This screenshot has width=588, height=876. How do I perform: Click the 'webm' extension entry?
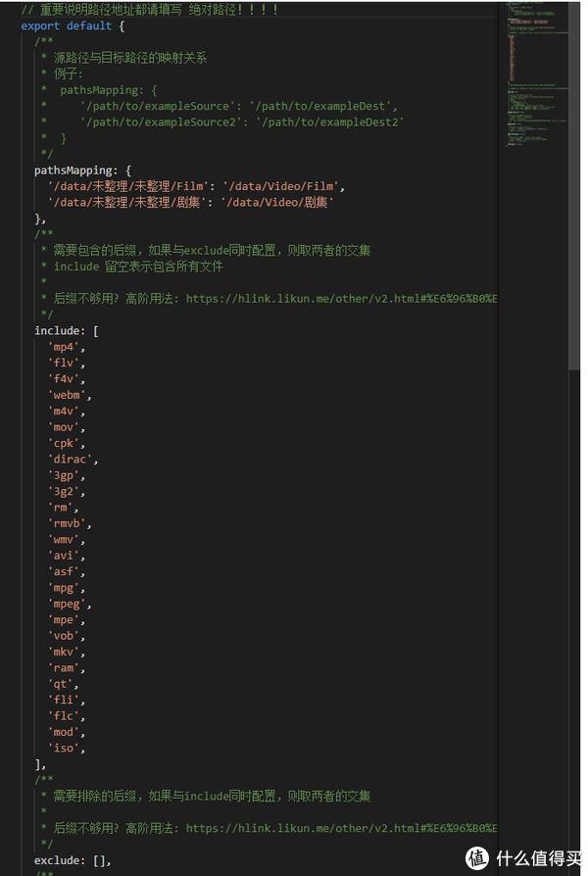tap(67, 395)
